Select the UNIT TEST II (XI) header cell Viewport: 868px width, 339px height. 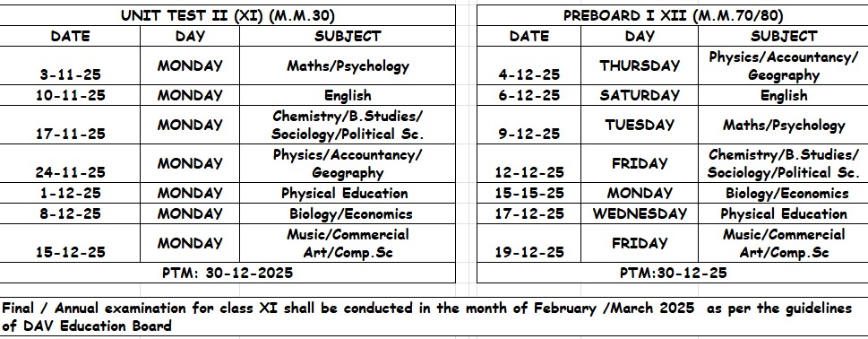point(228,15)
